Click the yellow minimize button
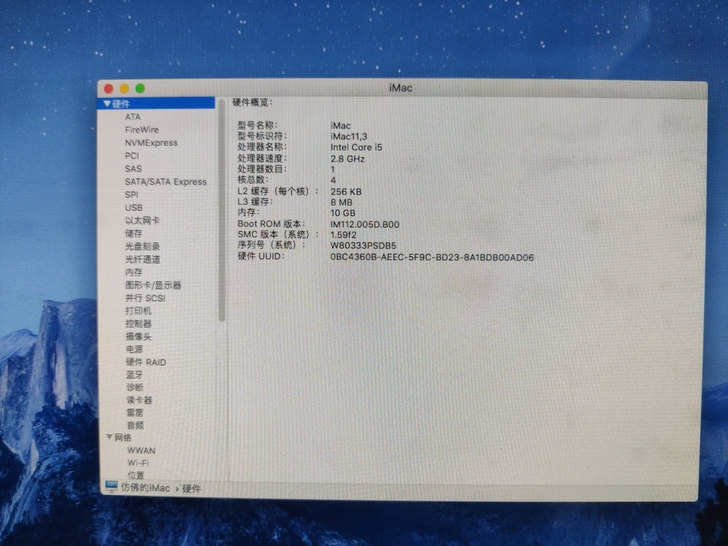 pos(124,89)
